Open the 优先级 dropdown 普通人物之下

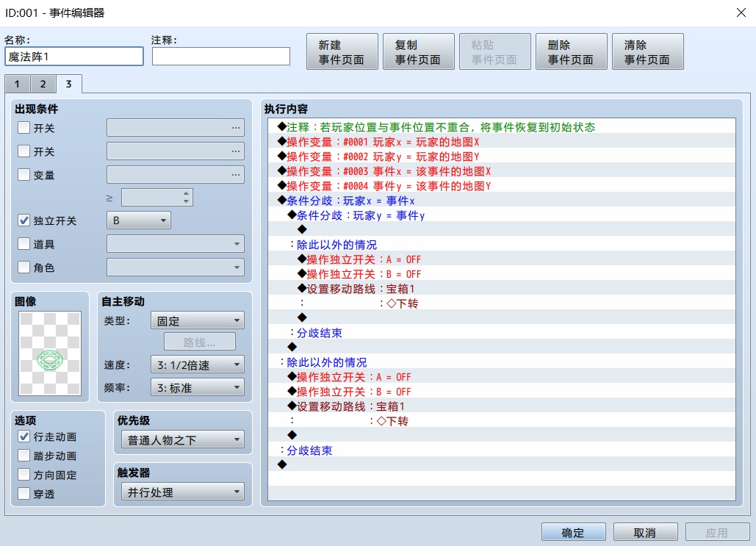click(x=183, y=440)
